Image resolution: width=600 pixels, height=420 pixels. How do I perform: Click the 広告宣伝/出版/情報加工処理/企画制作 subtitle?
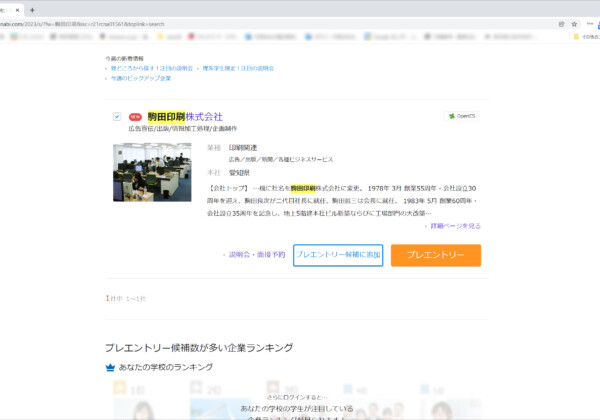[183, 129]
